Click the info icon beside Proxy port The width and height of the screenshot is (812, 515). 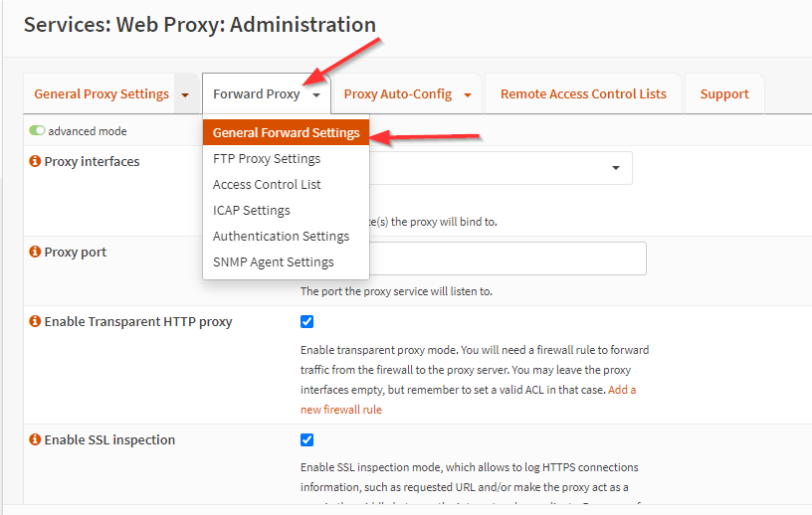coord(35,252)
